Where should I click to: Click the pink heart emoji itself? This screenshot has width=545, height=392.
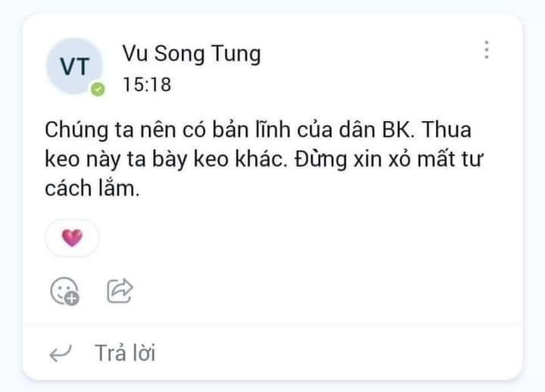pyautogui.click(x=73, y=238)
